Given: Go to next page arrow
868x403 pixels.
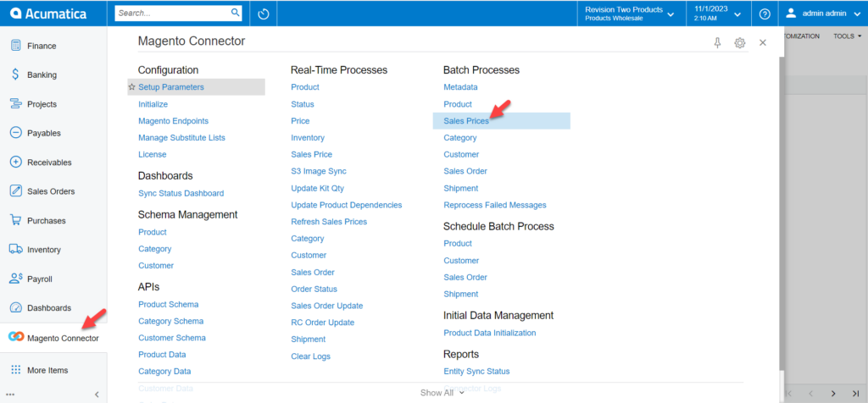Looking at the screenshot, I should [833, 394].
